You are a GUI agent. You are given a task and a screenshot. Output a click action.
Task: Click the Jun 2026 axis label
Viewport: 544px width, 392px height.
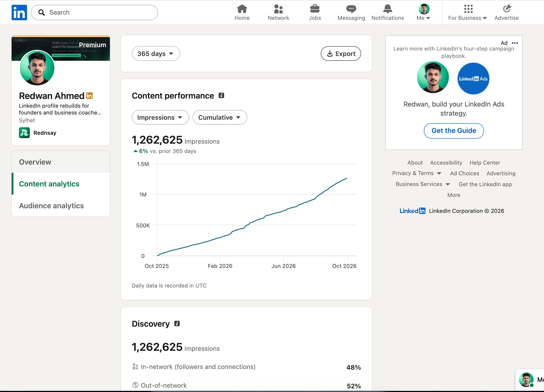tap(283, 266)
